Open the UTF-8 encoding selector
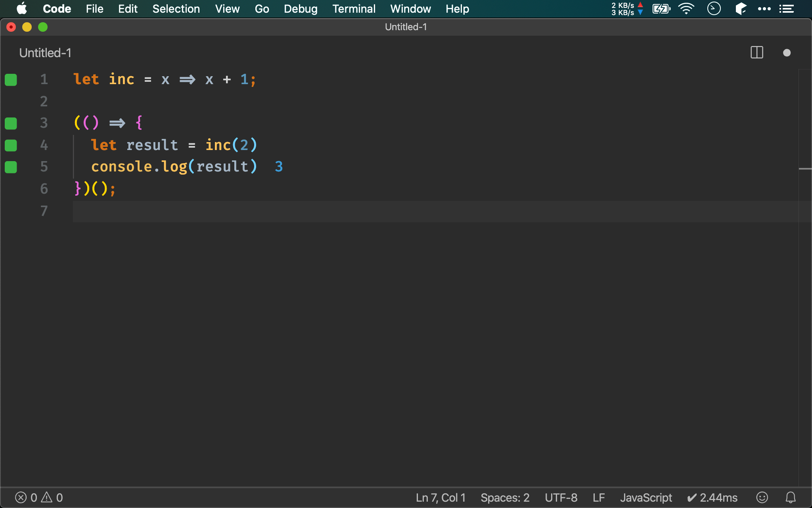The image size is (812, 508). (x=561, y=497)
